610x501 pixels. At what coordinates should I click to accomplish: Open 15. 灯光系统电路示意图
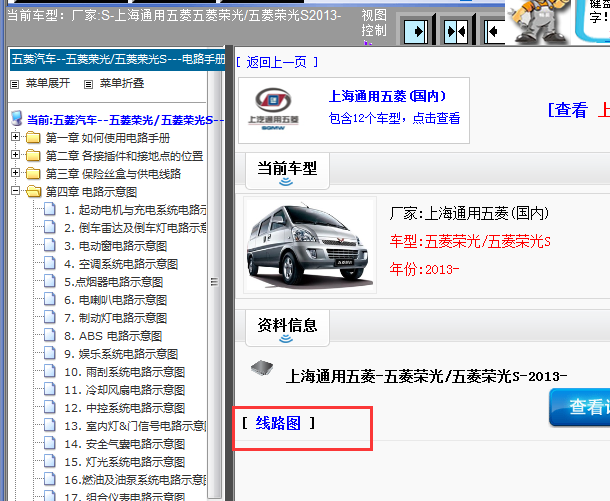124,462
